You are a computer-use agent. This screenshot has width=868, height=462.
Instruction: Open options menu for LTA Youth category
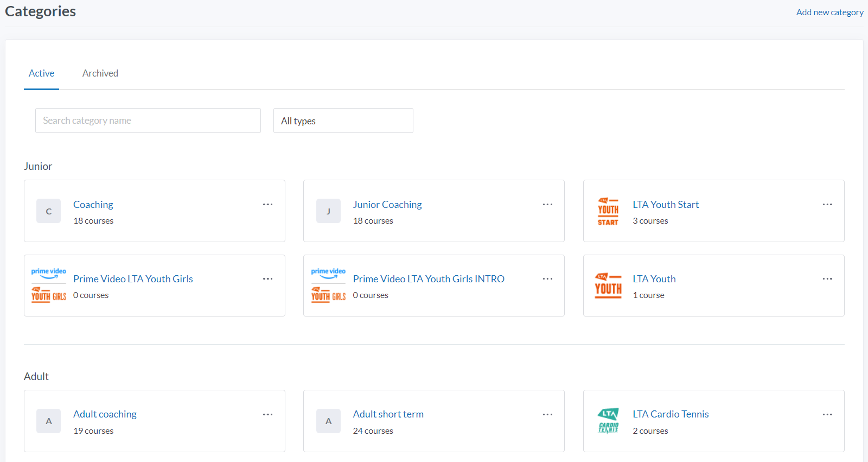[x=827, y=279]
